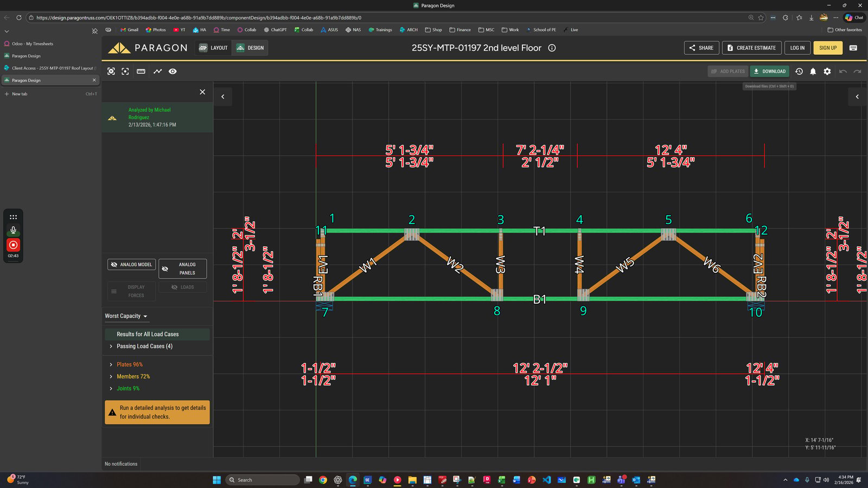The image size is (868, 488).
Task: Click the Windows Start button
Action: pyautogui.click(x=217, y=480)
